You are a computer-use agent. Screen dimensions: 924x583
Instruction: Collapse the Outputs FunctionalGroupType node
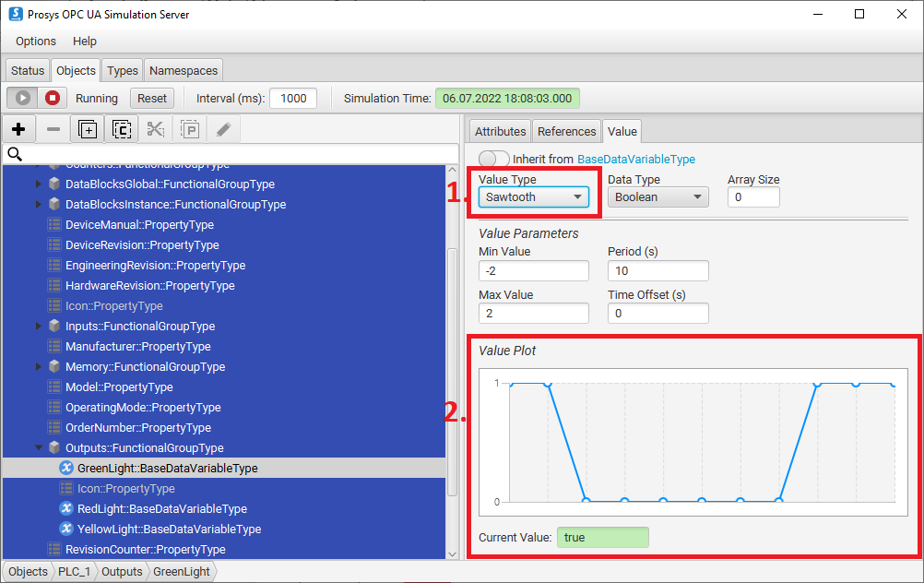point(39,448)
